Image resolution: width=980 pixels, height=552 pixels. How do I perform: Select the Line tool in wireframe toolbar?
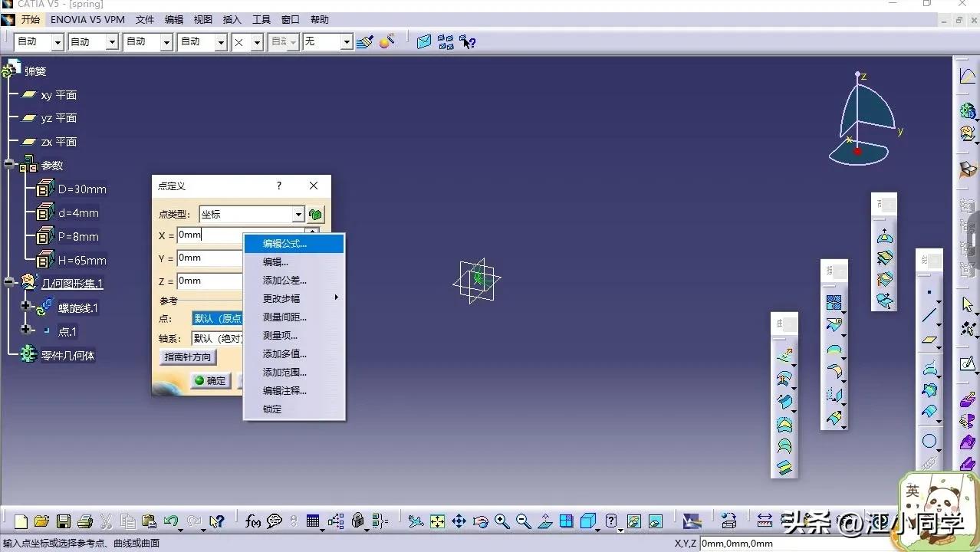pos(929,315)
